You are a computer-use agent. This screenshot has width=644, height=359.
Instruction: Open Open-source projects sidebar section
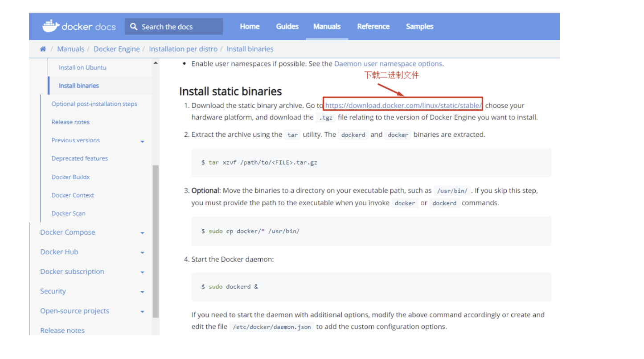(x=74, y=311)
